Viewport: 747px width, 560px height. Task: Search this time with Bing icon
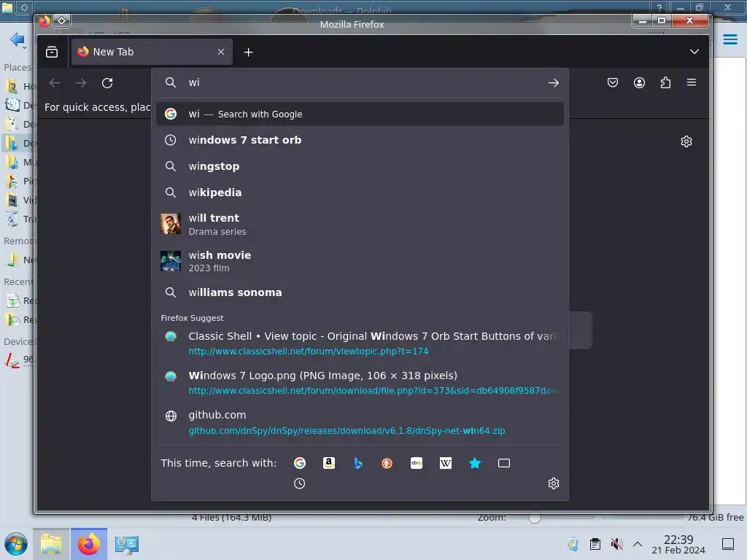click(x=358, y=463)
